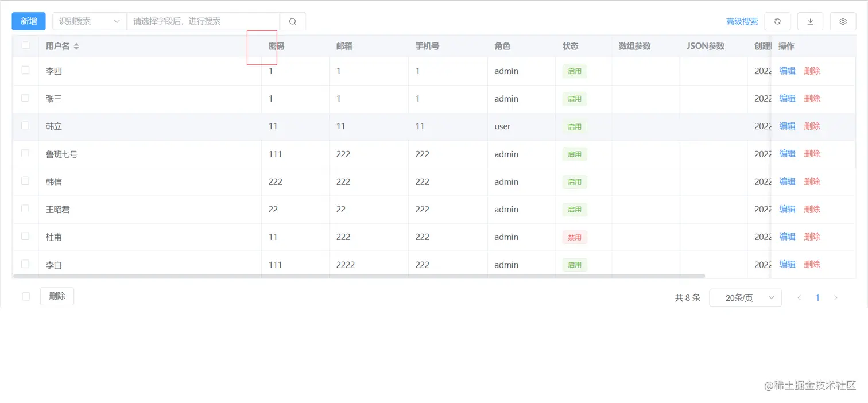The image size is (868, 403).
Task: Open 高级搜索 advanced search link
Action: click(x=742, y=21)
